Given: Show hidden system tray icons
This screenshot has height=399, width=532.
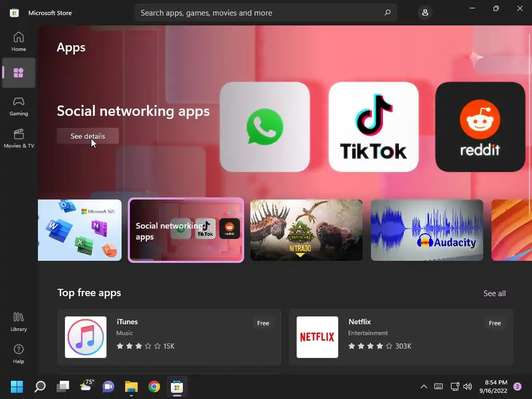Looking at the screenshot, I should (424, 387).
